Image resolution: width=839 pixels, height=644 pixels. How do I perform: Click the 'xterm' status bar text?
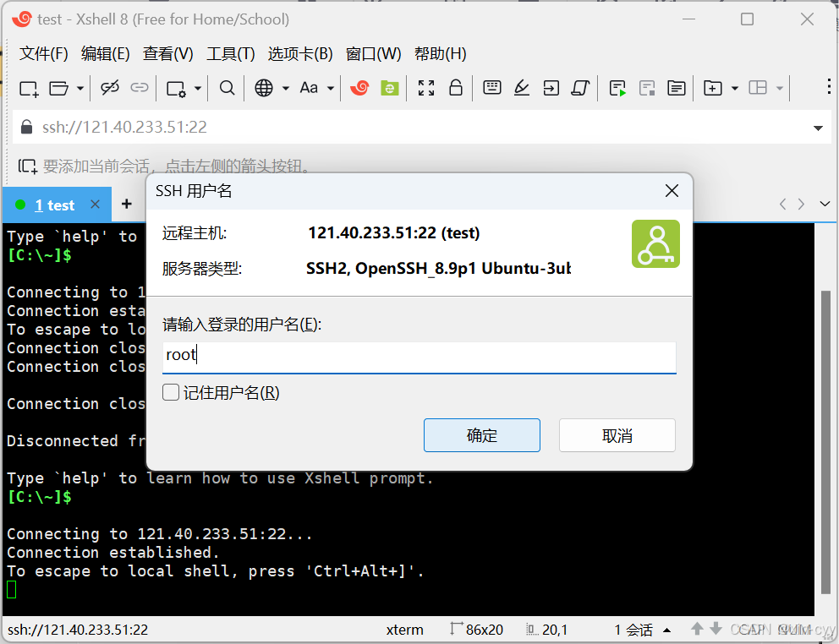pyautogui.click(x=404, y=630)
